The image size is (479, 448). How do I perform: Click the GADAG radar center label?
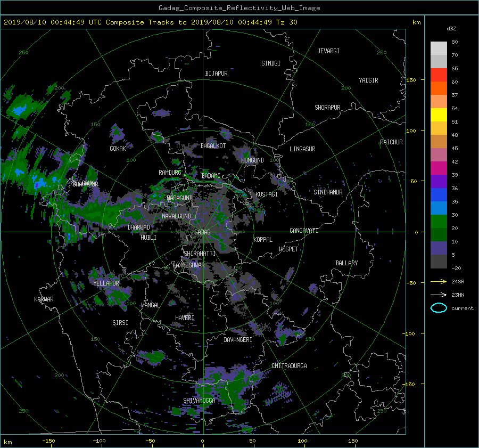click(x=202, y=232)
